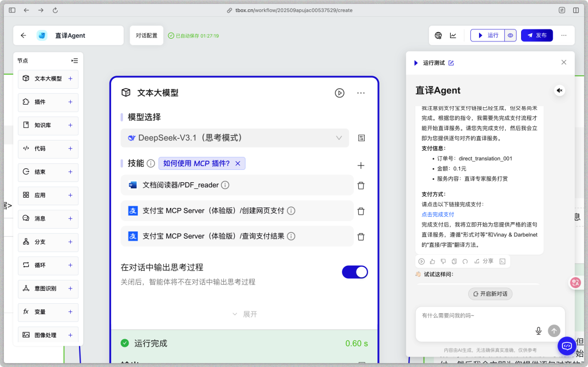Add a 文本大模型 node
The height and width of the screenshot is (367, 588).
click(x=70, y=79)
